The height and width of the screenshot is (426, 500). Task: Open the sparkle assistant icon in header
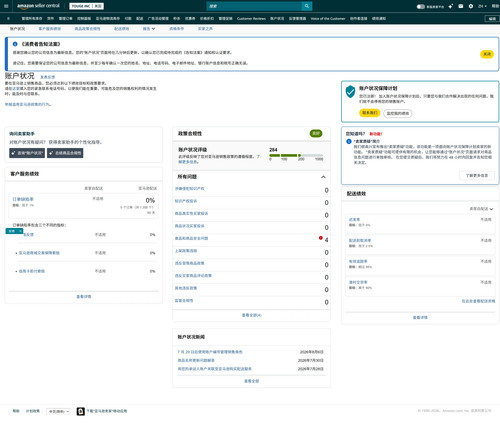point(451,6)
